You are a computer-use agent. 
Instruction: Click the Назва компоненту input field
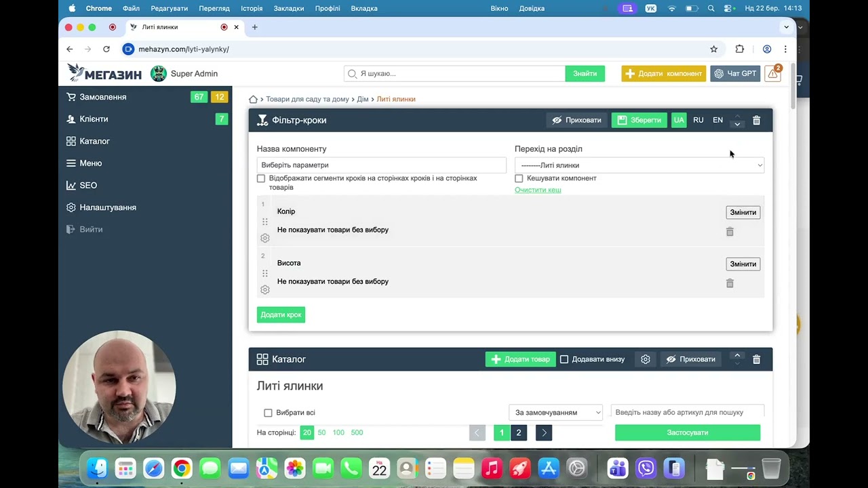click(382, 165)
